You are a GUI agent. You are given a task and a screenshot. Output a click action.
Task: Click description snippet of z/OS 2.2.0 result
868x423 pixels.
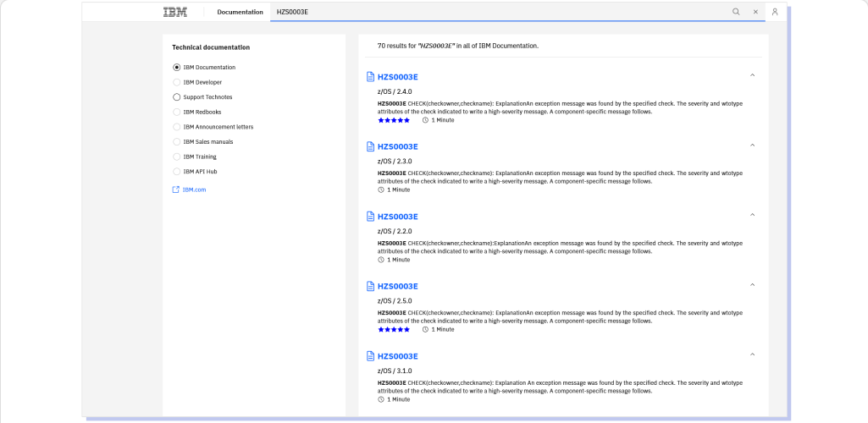[x=561, y=247]
